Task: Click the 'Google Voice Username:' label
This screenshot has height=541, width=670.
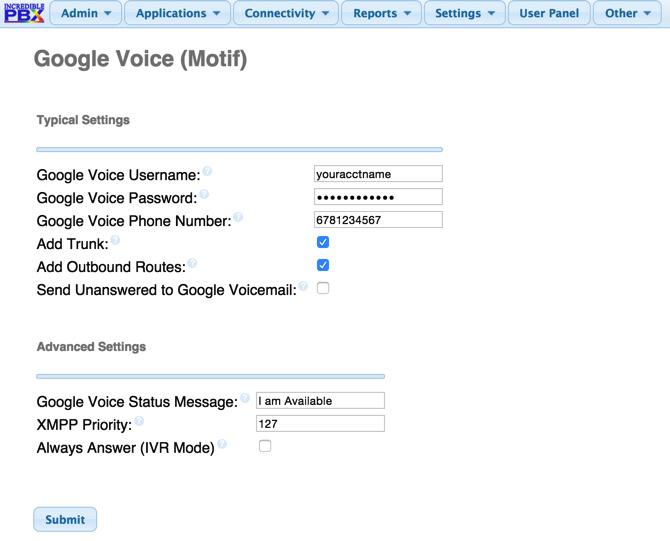Action: point(118,175)
